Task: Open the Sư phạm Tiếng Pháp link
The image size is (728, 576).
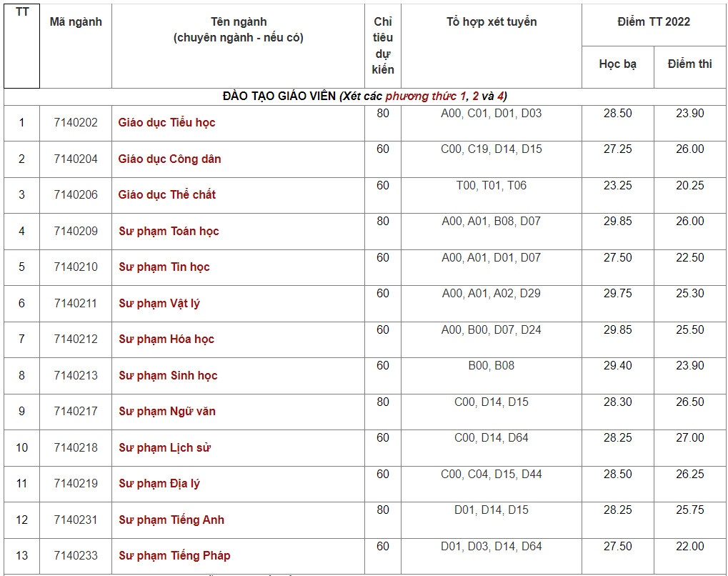Action: (174, 556)
